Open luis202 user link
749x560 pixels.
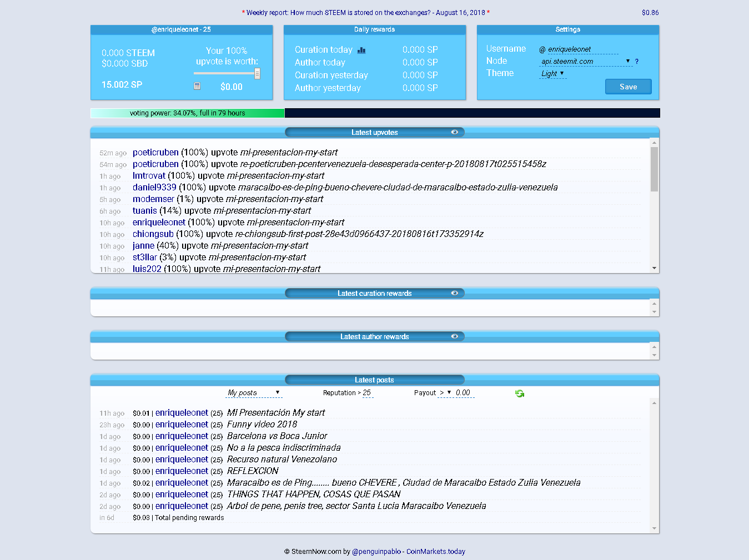147,269
